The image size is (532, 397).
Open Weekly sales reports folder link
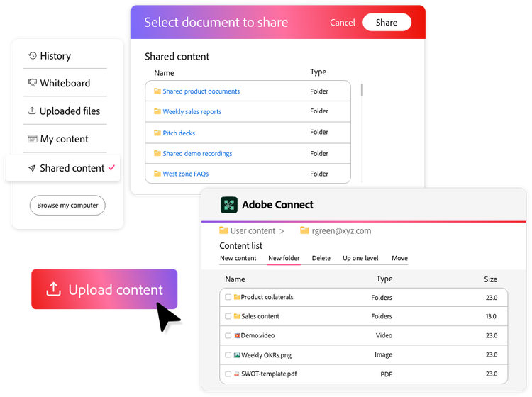pos(192,111)
